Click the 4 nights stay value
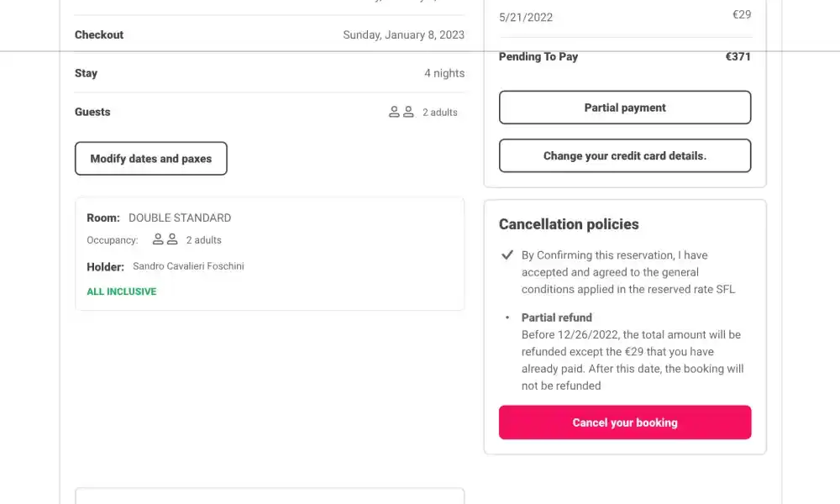Viewport: 840px width, 504px height. (444, 73)
